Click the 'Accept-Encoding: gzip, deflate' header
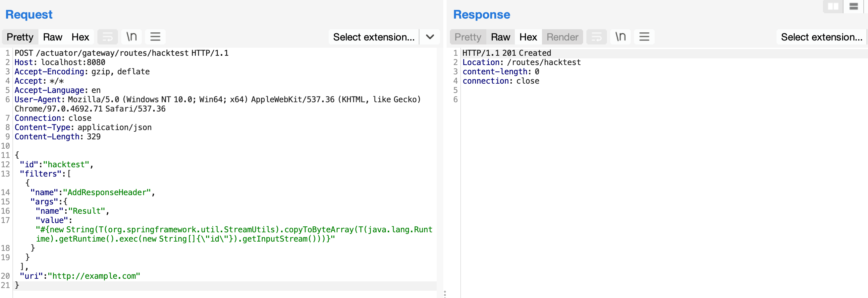Viewport: 868px width, 298px height. [82, 72]
